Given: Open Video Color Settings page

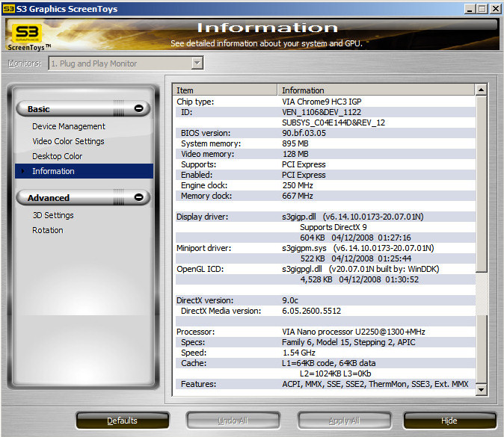Looking at the screenshot, I should (68, 141).
